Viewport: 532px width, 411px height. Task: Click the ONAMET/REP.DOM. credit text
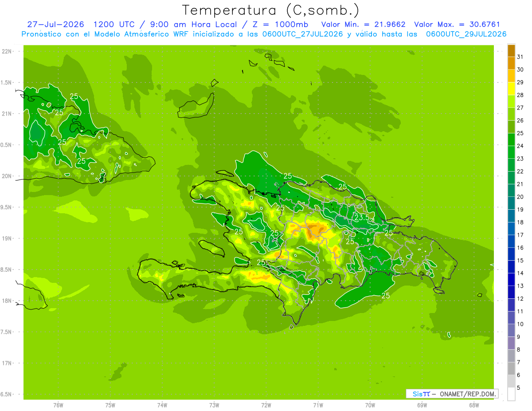point(467,394)
